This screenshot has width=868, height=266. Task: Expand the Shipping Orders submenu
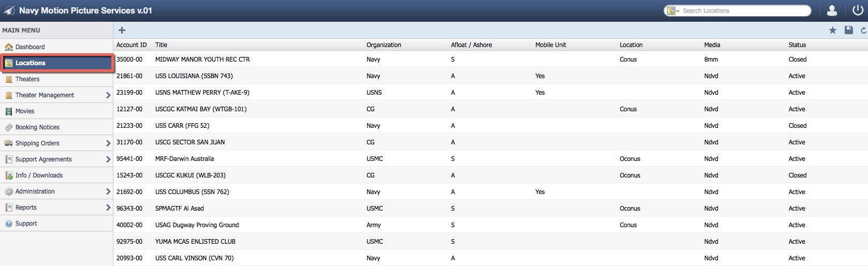pyautogui.click(x=108, y=143)
